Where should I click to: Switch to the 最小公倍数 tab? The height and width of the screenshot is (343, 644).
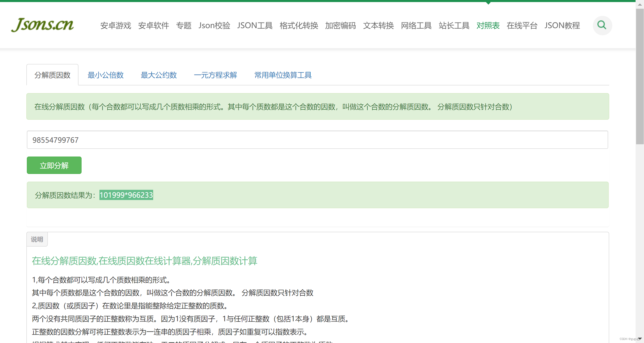click(105, 75)
